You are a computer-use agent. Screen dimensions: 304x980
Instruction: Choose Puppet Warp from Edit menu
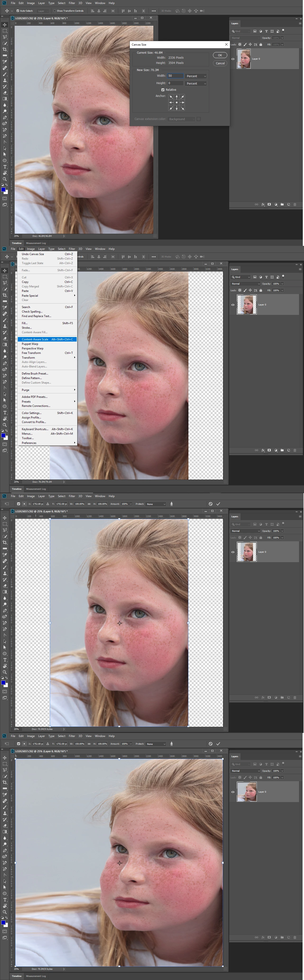click(x=47, y=344)
